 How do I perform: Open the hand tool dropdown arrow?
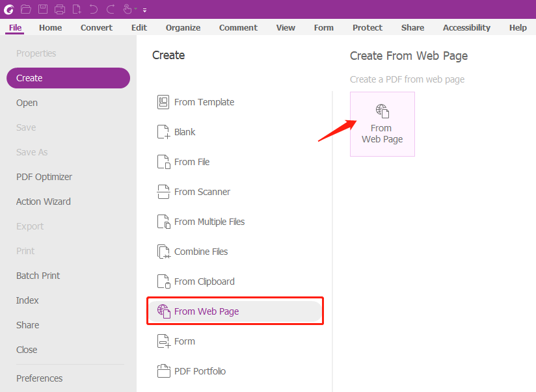coord(136,9)
